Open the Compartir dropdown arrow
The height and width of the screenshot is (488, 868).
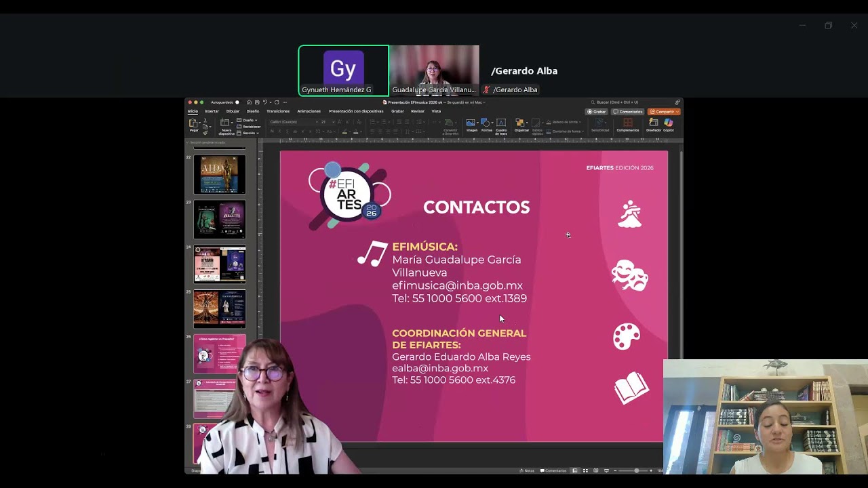(x=677, y=112)
